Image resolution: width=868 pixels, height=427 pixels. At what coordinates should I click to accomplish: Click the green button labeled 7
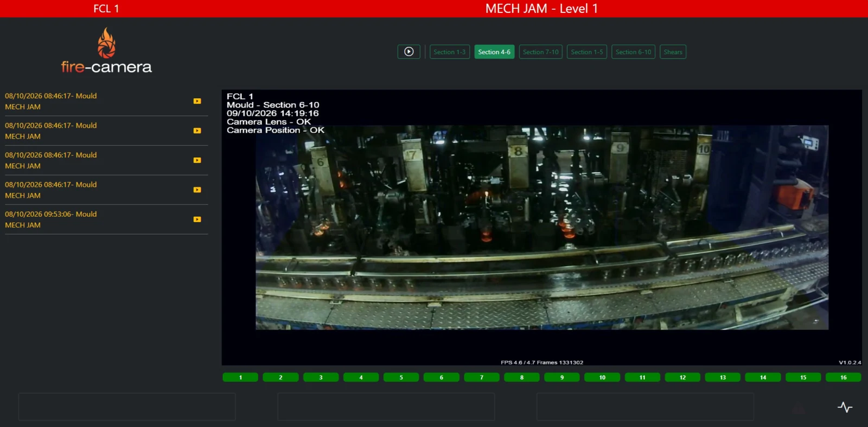click(x=482, y=377)
